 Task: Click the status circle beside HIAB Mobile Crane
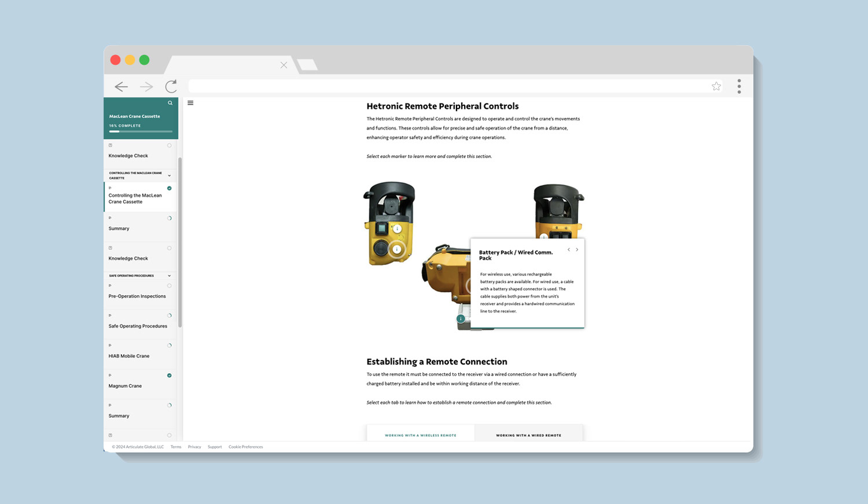170,345
